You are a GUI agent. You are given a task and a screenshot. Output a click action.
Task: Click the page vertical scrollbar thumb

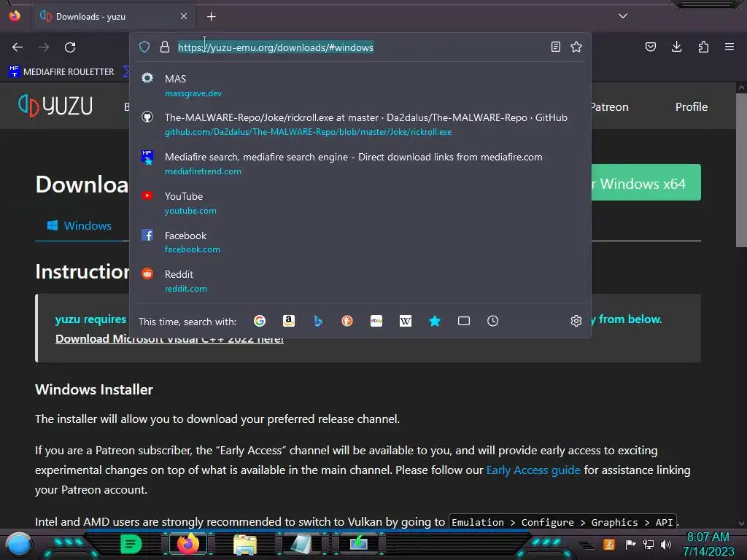pos(741,169)
